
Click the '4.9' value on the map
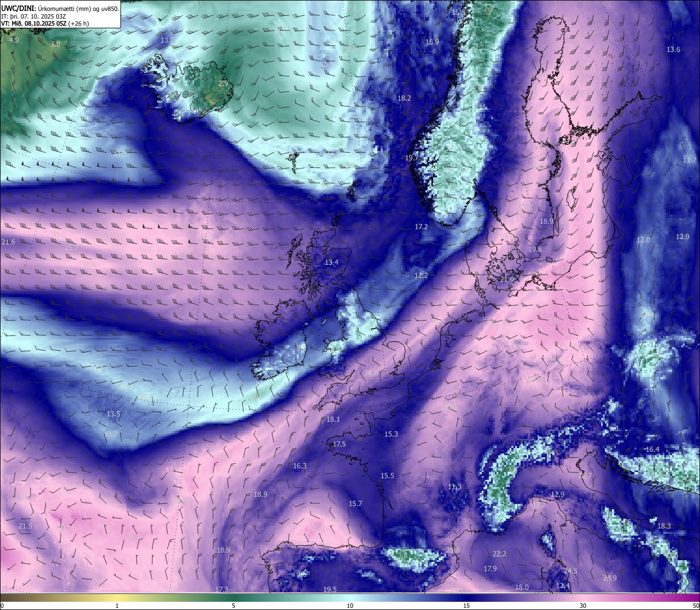pos(14,40)
